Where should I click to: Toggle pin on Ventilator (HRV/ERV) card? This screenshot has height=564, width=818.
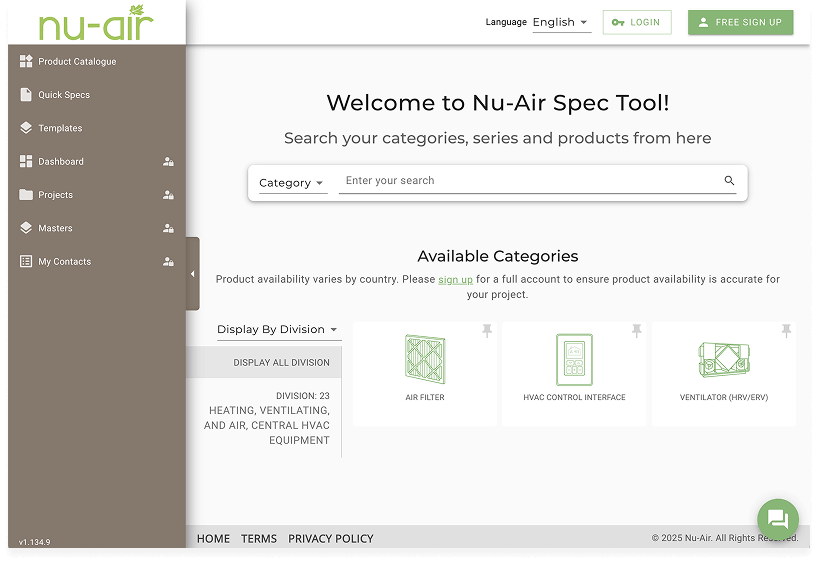786,331
